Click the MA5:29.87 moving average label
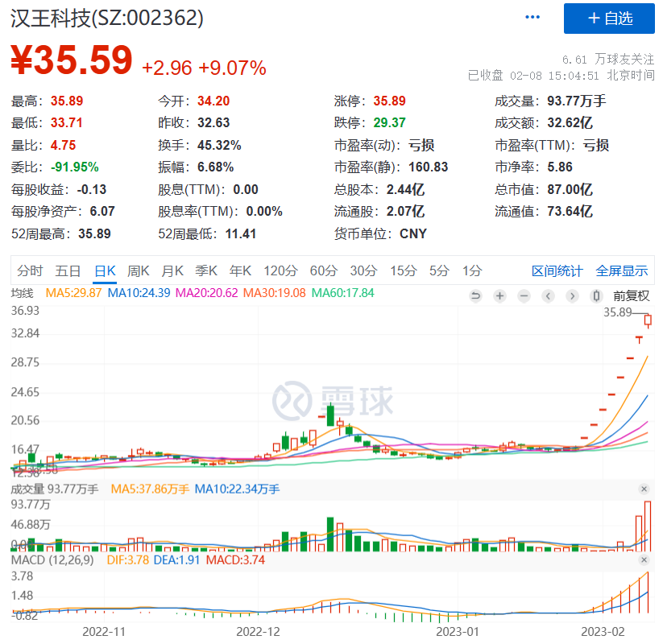This screenshot has height=644, width=663. click(x=73, y=293)
